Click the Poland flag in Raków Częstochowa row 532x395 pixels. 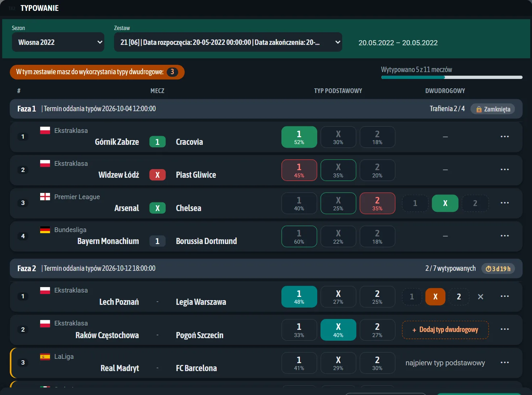tap(45, 323)
